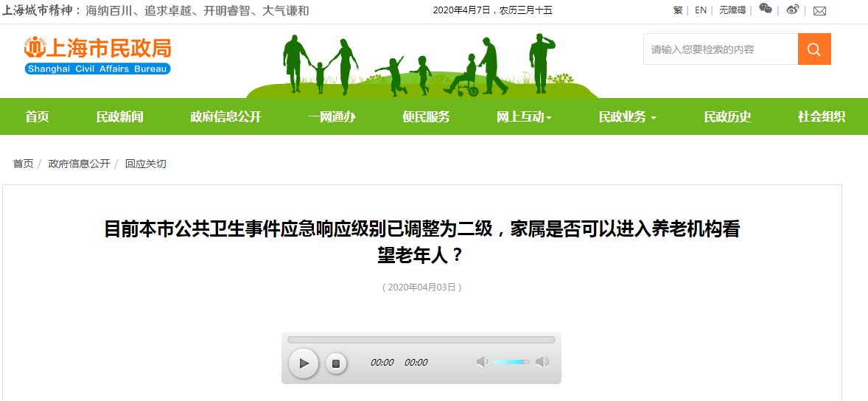Viewport: 868px width, 401px height.
Task: Click the Shanghai Civil Affairs Bureau logo
Action: tap(97, 55)
